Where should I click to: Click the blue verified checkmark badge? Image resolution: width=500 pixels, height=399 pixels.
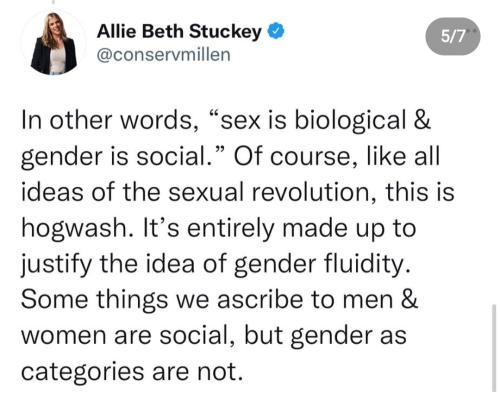coord(277,31)
